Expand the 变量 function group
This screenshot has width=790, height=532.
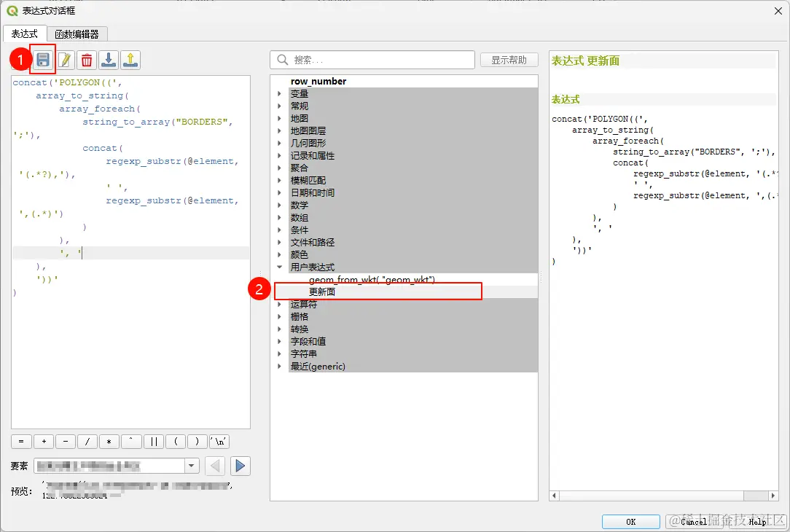(280, 94)
